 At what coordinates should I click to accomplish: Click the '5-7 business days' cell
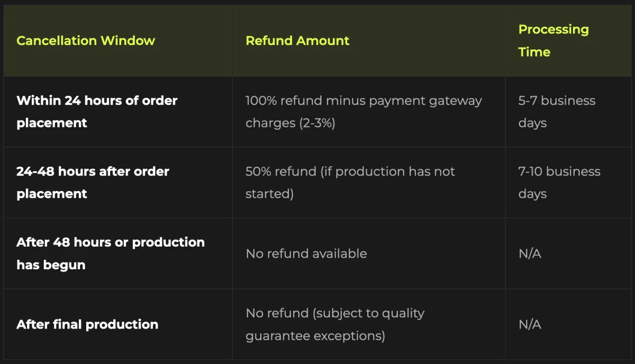tap(557, 112)
